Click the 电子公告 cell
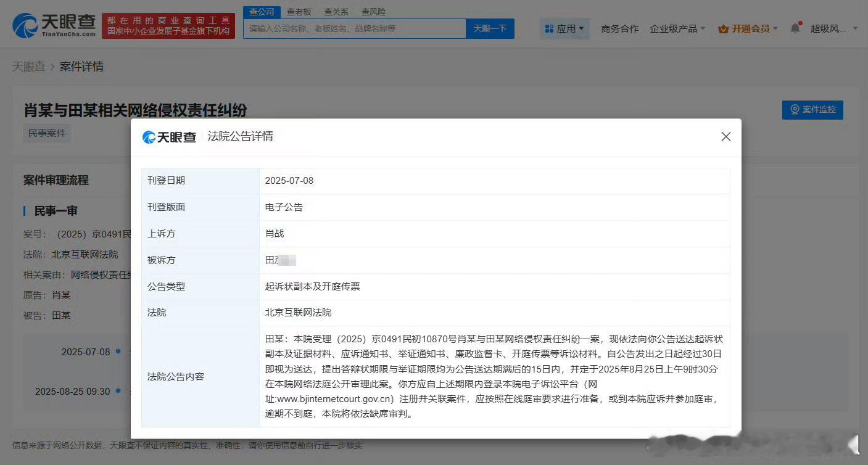The image size is (868, 465). 284,207
